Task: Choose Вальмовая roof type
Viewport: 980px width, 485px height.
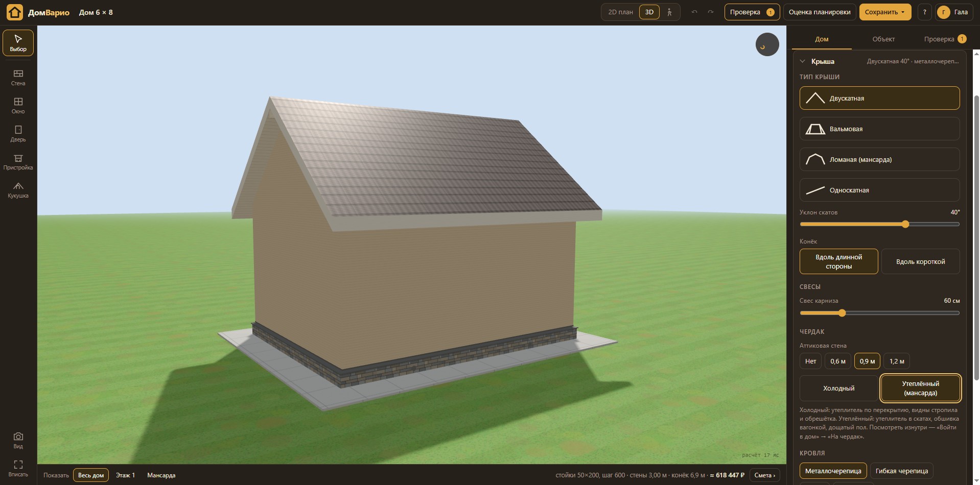Action: tap(879, 129)
